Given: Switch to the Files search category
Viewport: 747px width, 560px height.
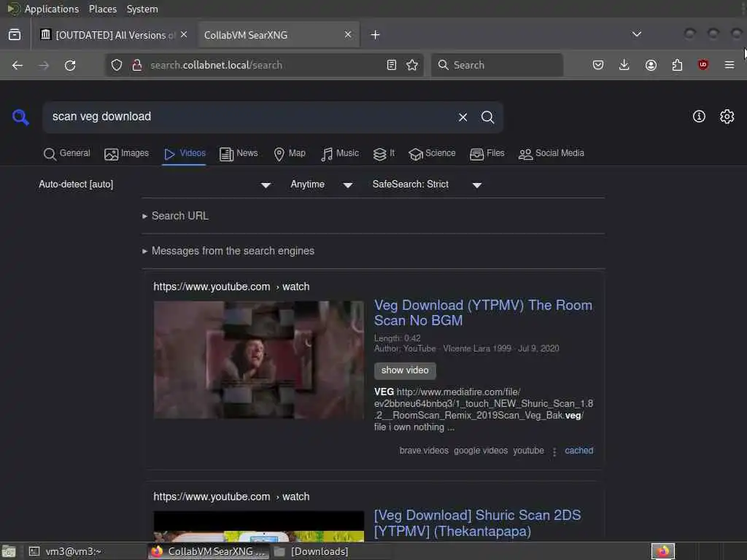Looking at the screenshot, I should pos(487,153).
